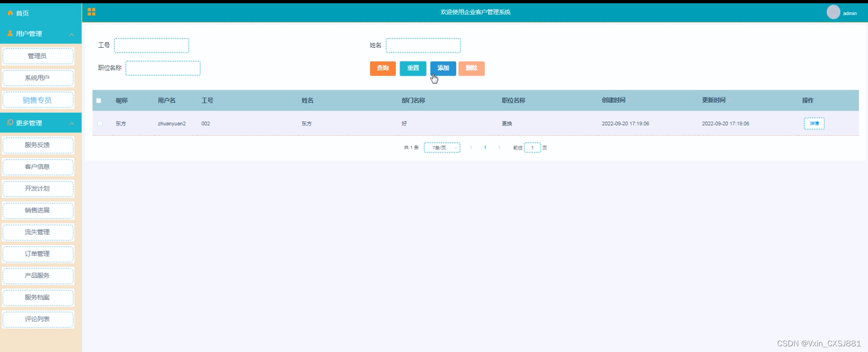868x352 pixels.
Task: Click the 部门名称 column header
Action: click(x=413, y=100)
